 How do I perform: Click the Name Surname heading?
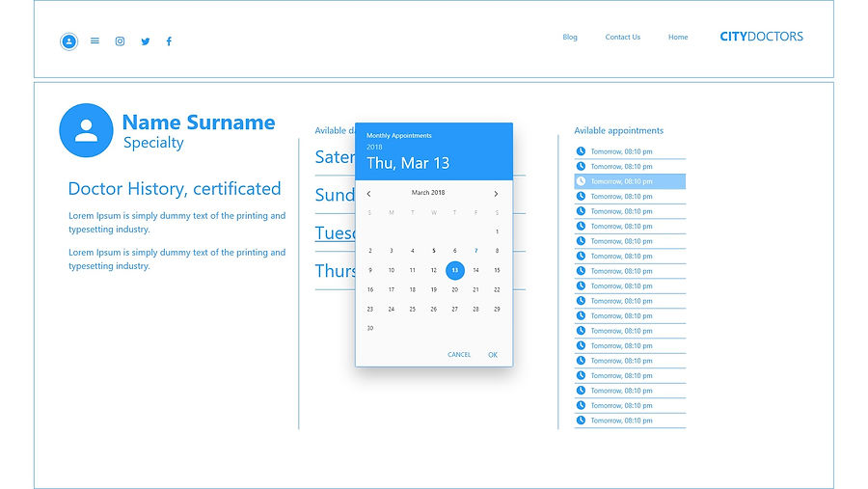point(198,122)
